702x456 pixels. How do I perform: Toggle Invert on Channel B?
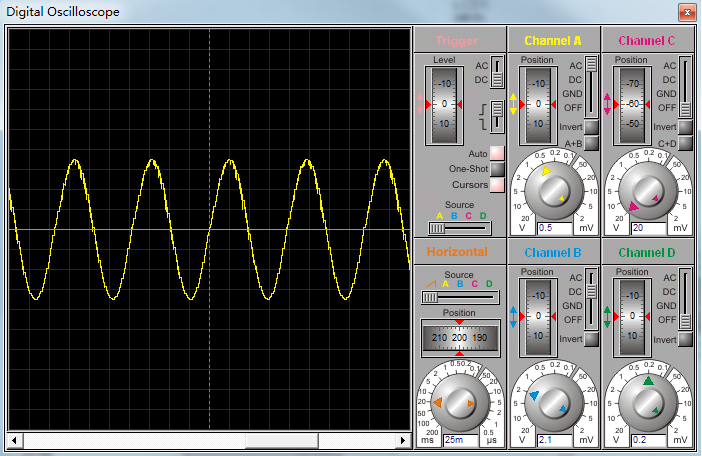click(592, 340)
